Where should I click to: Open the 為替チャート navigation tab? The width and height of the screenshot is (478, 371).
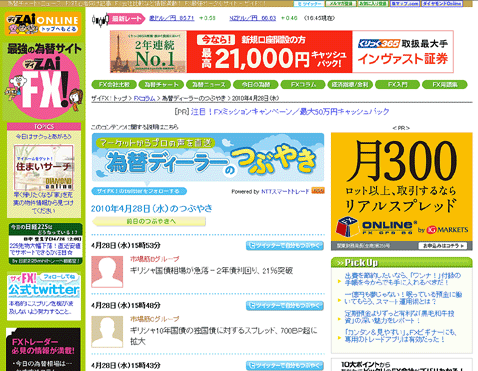tap(161, 85)
